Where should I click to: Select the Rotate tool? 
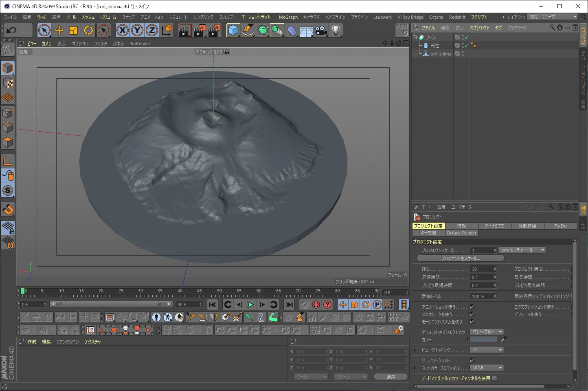coord(88,30)
